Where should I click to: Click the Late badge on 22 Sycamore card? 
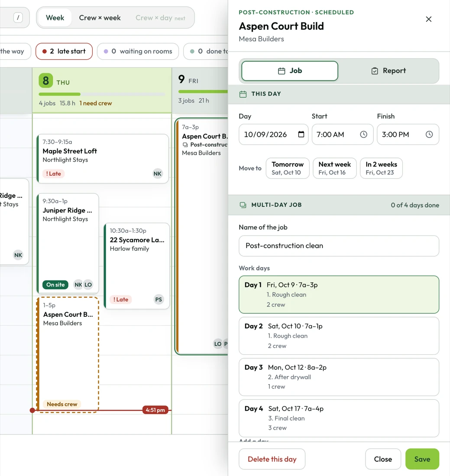(x=121, y=299)
